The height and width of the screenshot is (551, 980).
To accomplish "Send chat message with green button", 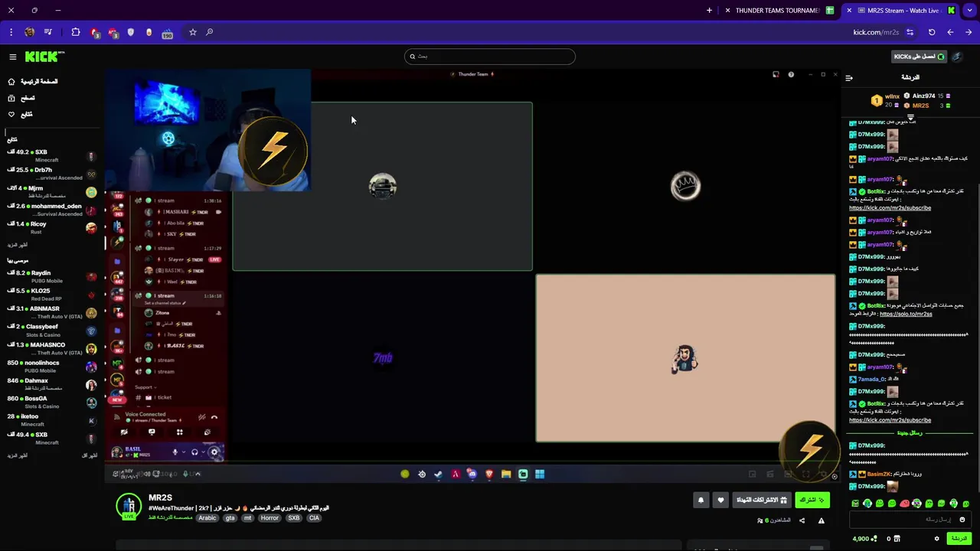I will (x=959, y=539).
